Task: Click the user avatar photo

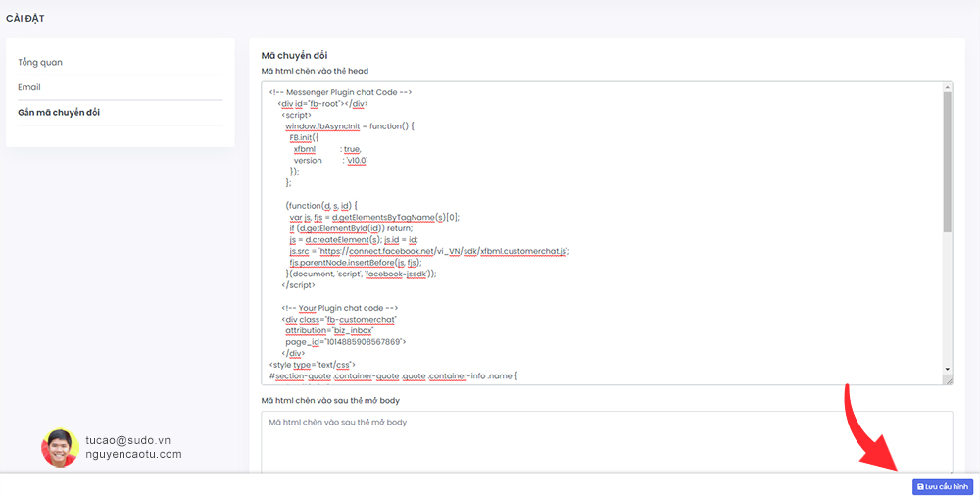Action: pos(60,447)
